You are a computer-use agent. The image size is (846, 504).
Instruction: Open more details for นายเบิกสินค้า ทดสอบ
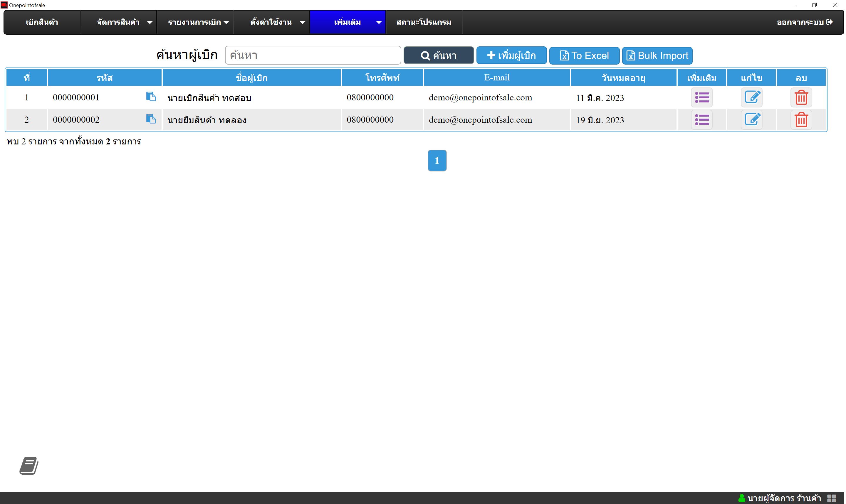point(701,98)
